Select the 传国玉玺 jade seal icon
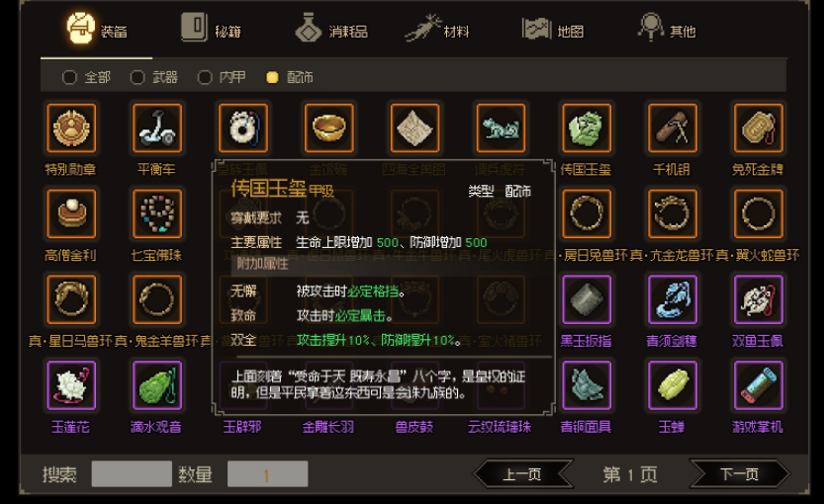824x504 pixels. click(587, 128)
